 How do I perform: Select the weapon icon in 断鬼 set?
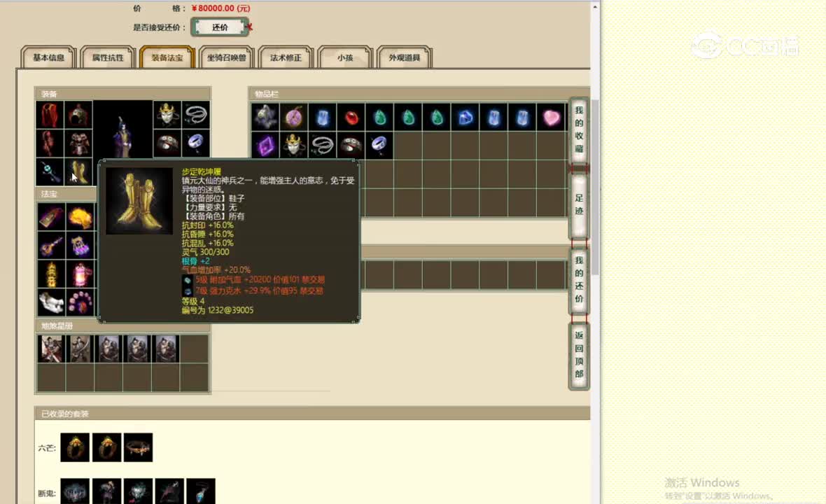[x=169, y=492]
